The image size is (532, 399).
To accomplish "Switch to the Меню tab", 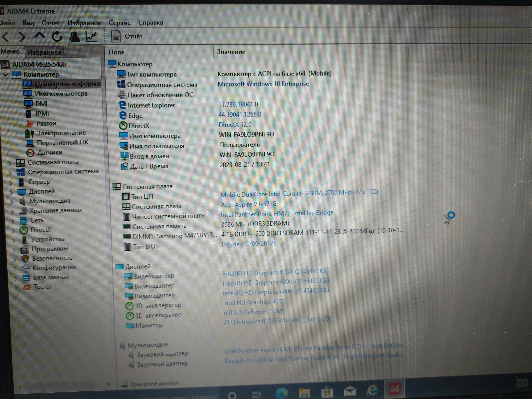I will 10,51.
